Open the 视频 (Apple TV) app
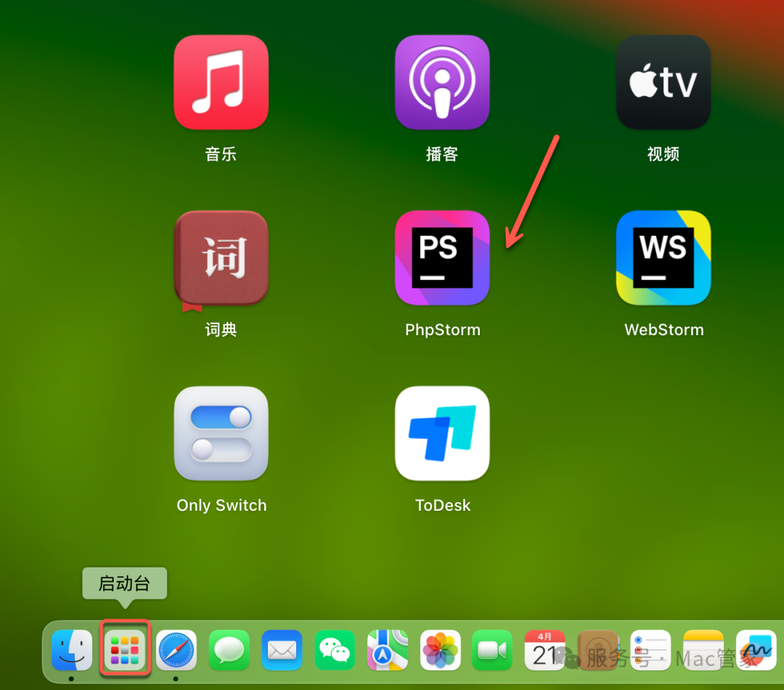The height and width of the screenshot is (690, 784). (663, 81)
